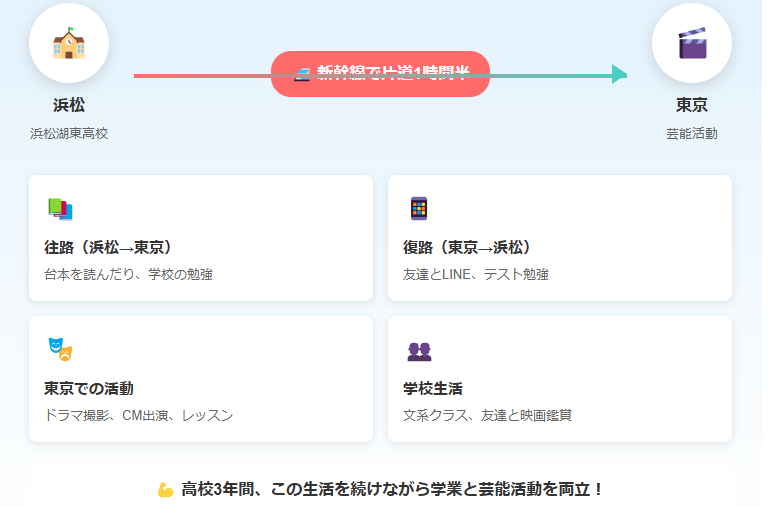Click the red Shinkansen travel time pill
This screenshot has height=507, width=784.
click(380, 74)
